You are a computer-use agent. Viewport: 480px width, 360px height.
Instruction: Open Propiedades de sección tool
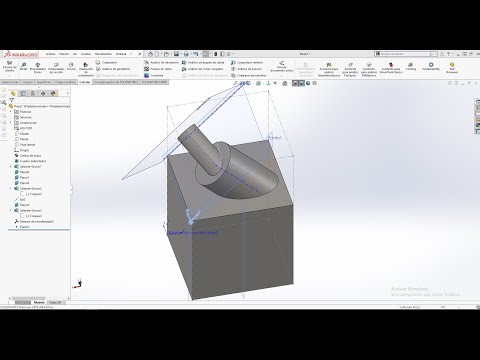(x=56, y=67)
